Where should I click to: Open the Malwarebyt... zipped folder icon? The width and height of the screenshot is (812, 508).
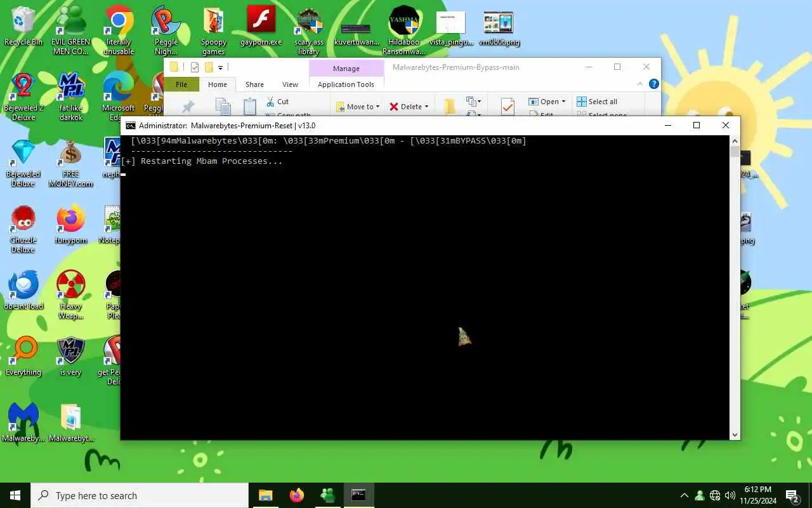tap(71, 423)
